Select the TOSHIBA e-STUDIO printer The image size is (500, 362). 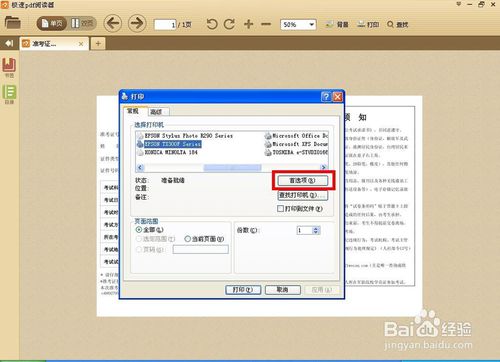(x=296, y=152)
